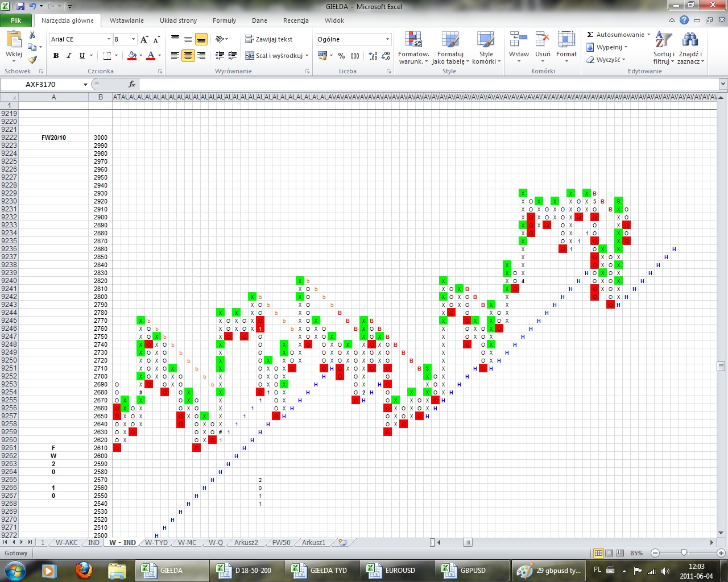The height and width of the screenshot is (582, 728).
Task: Click the Wstaw insert cells icon
Action: 519,40
